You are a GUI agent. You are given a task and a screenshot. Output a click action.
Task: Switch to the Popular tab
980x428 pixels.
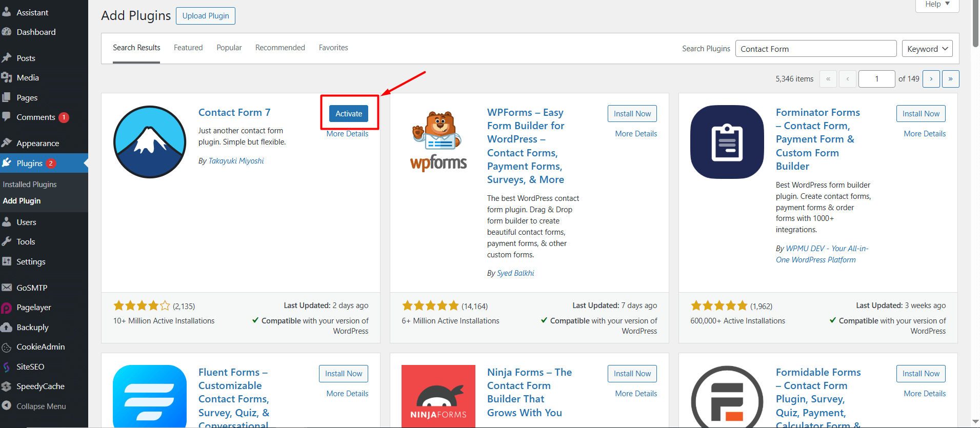click(229, 48)
